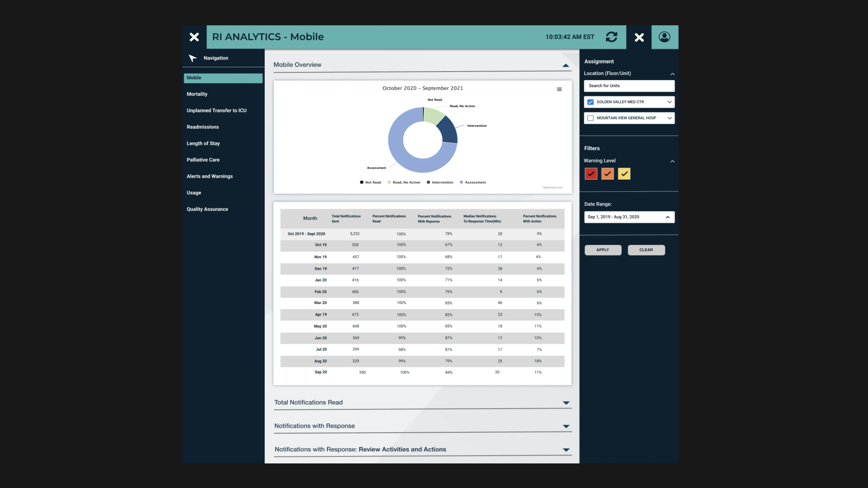The image size is (868, 488).
Task: Click the Month column header
Action: tap(310, 218)
